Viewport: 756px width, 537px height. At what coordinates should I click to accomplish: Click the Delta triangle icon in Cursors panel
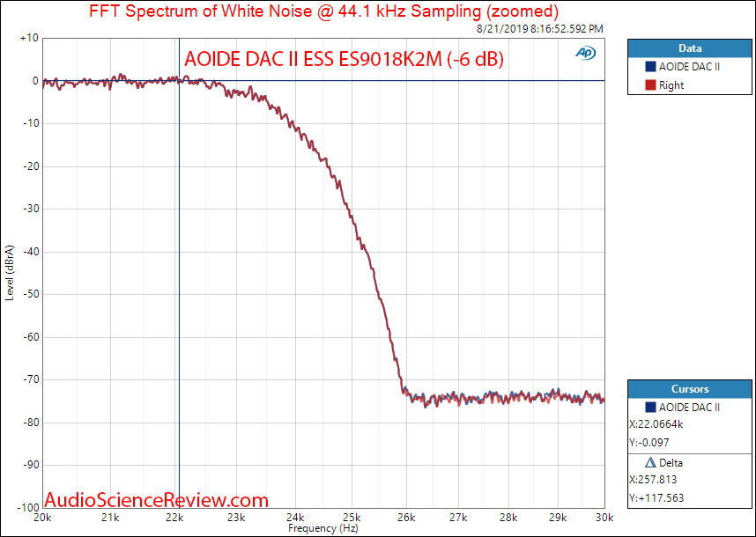[650, 463]
